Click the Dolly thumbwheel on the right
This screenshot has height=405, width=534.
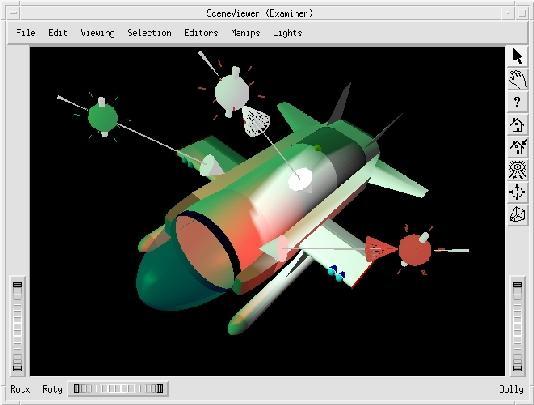[517, 326]
